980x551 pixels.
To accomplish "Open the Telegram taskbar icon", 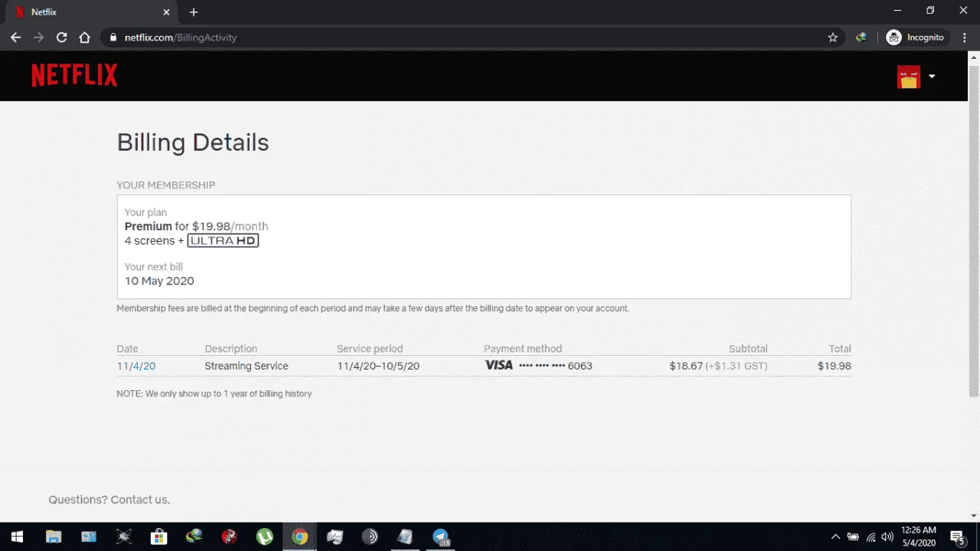I will [440, 536].
